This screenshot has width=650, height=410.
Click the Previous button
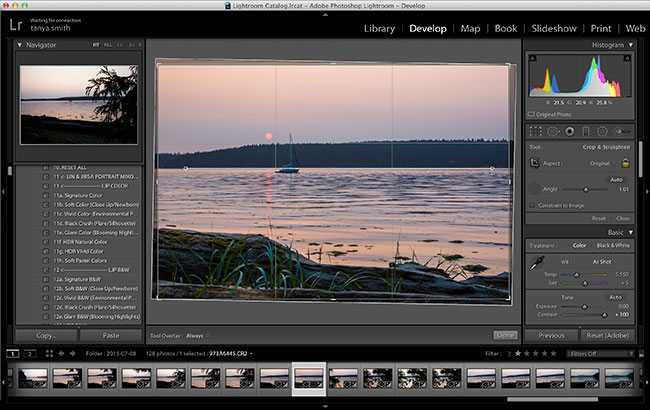[551, 335]
